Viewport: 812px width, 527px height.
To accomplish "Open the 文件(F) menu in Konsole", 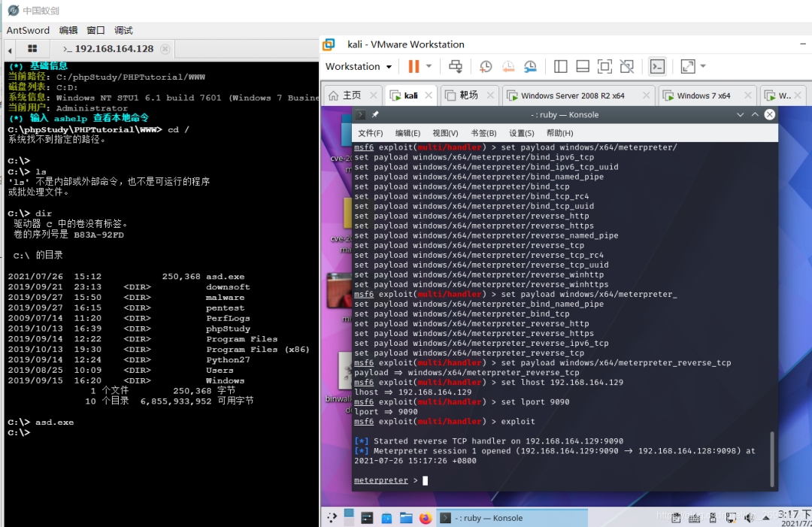I will 370,133.
